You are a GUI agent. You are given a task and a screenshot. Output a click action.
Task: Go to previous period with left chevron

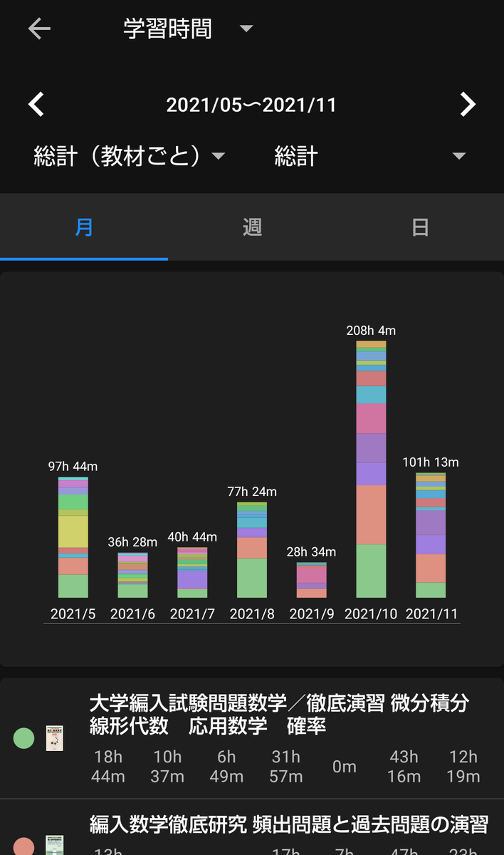36,104
